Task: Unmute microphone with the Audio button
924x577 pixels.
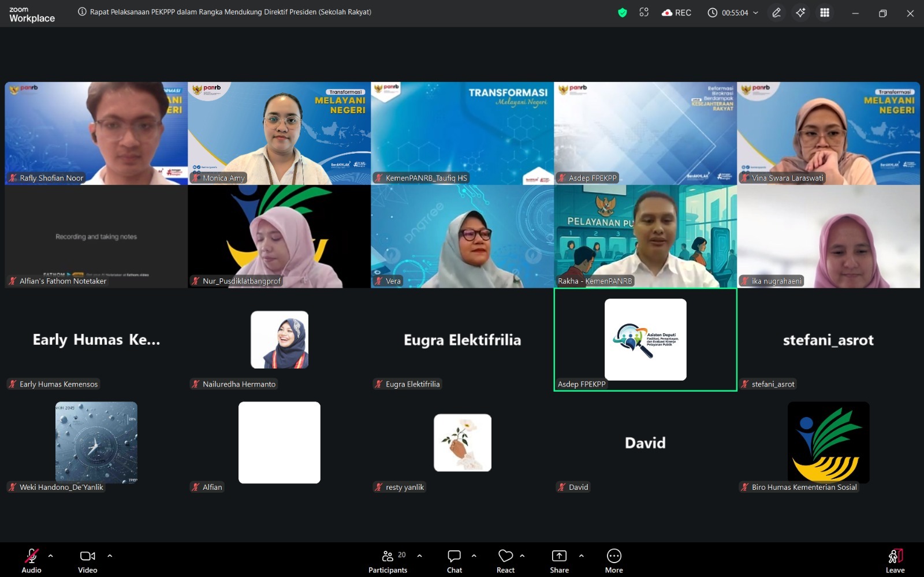Action: [31, 561]
